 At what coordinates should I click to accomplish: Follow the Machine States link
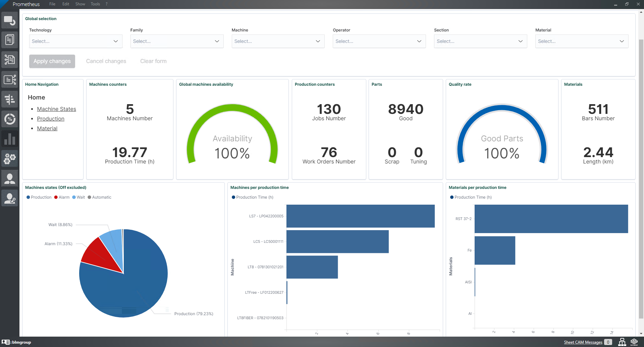point(56,109)
